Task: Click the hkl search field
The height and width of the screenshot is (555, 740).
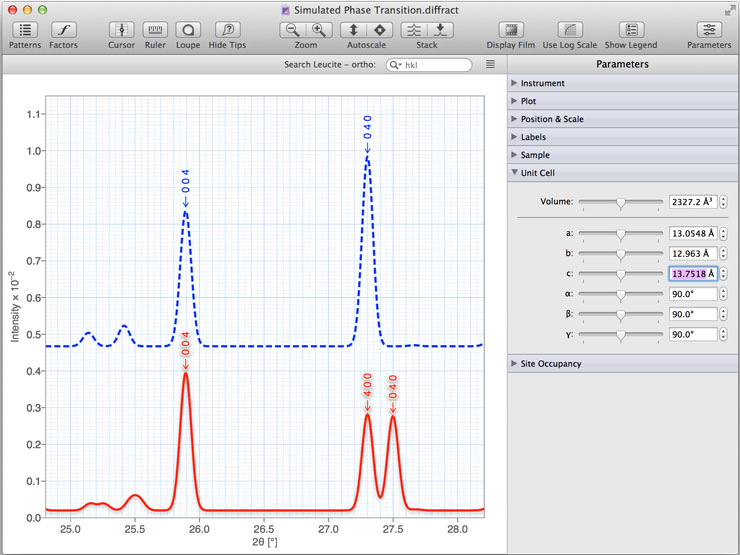Action: coord(429,65)
